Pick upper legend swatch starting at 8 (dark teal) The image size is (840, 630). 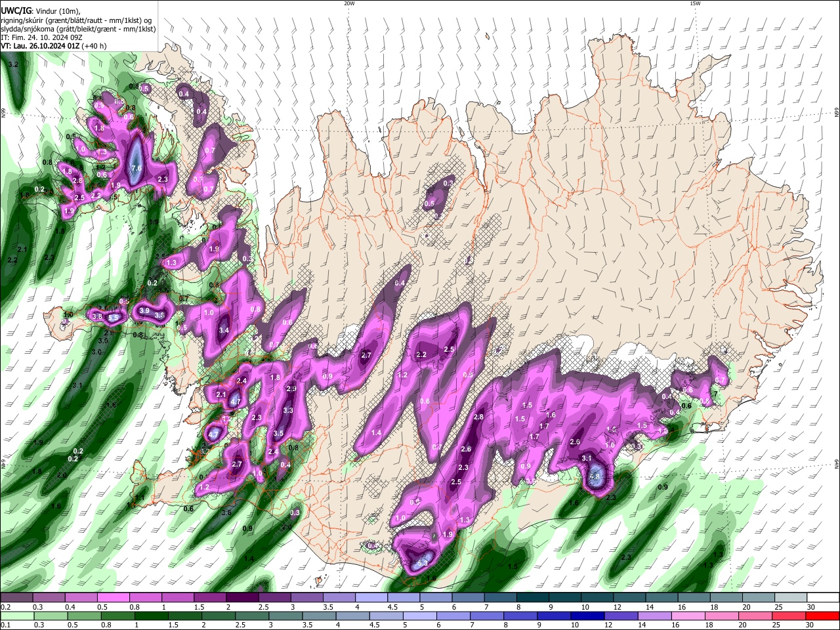point(533,597)
